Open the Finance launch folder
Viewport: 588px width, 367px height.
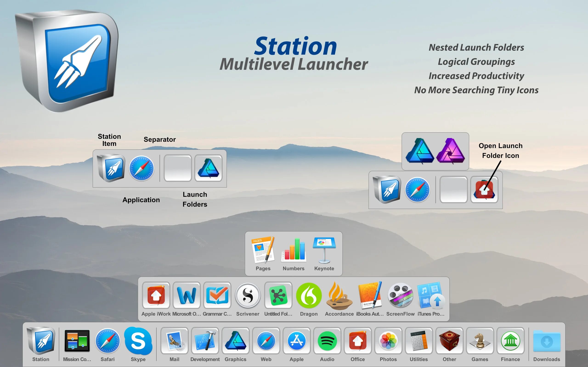pyautogui.click(x=510, y=341)
